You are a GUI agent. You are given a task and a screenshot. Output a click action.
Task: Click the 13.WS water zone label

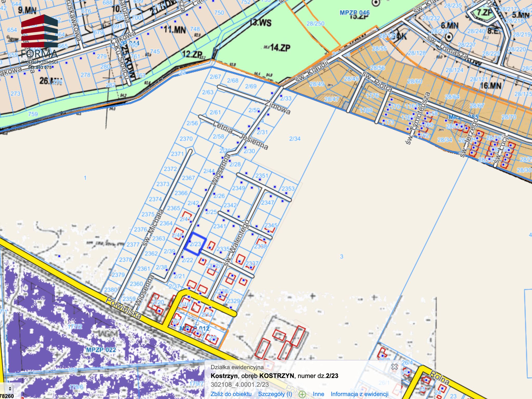pyautogui.click(x=260, y=23)
